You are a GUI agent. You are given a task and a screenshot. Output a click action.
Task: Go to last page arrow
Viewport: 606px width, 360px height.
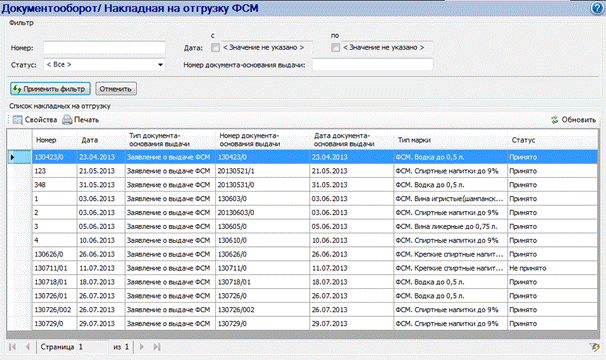tap(157, 347)
